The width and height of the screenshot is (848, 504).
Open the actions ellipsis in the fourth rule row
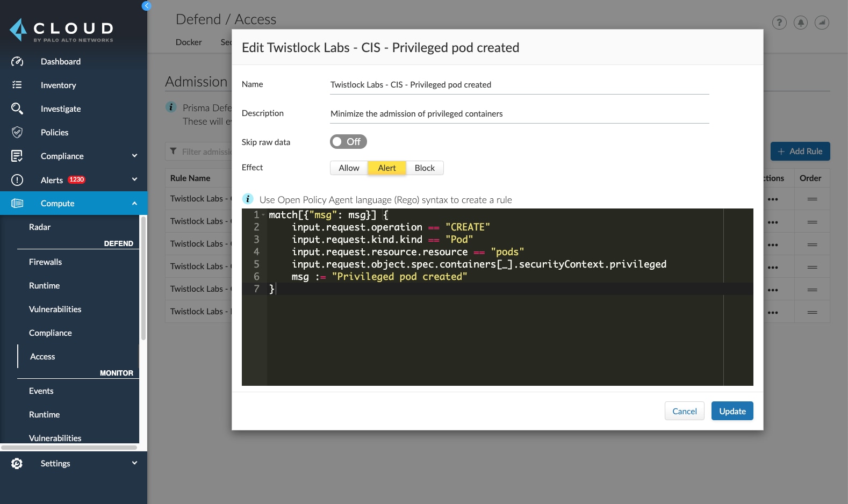tap(773, 267)
